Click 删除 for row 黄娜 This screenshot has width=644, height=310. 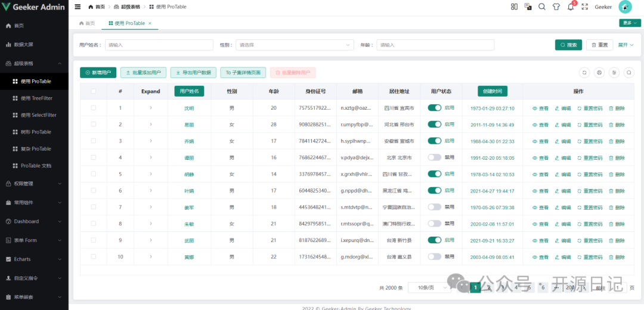point(617,257)
